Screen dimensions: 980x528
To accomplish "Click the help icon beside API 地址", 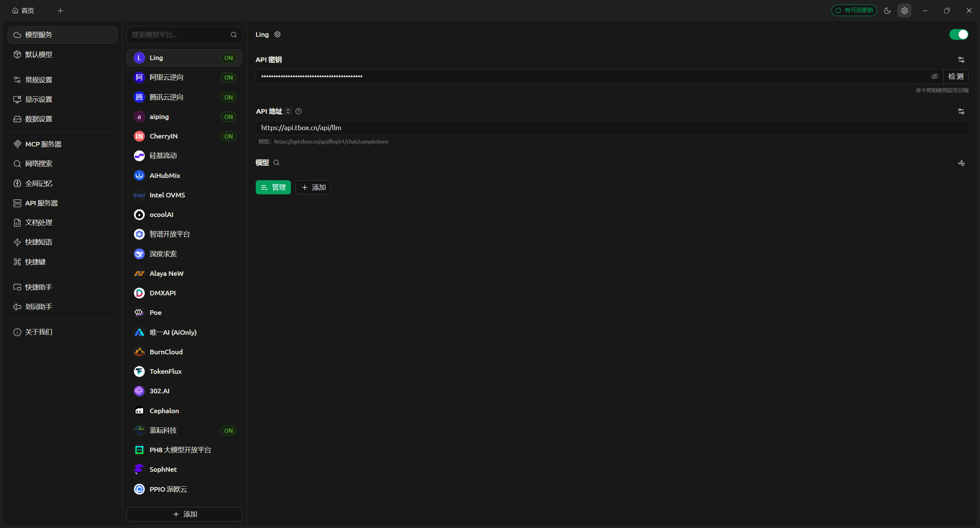I will tap(299, 111).
